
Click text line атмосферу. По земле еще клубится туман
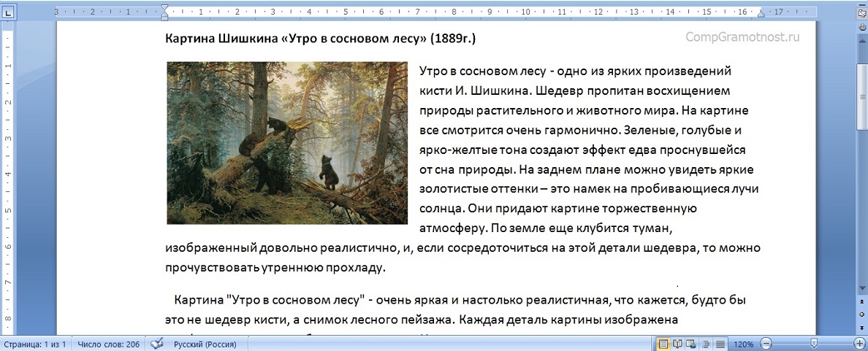pos(545,228)
